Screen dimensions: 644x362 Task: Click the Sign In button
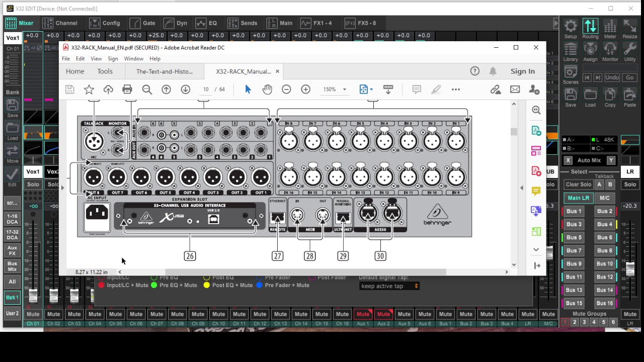[x=523, y=71]
